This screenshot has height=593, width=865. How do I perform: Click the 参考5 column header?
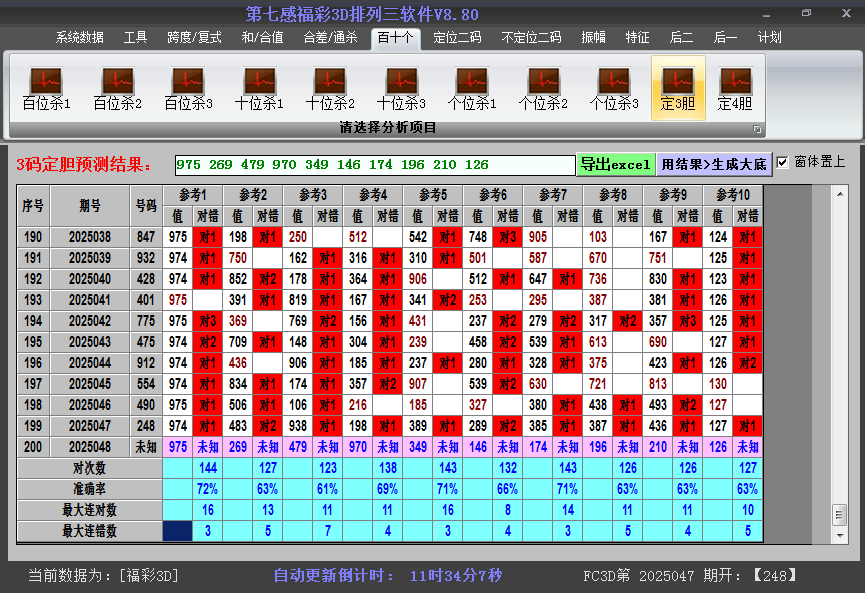pyautogui.click(x=433, y=195)
